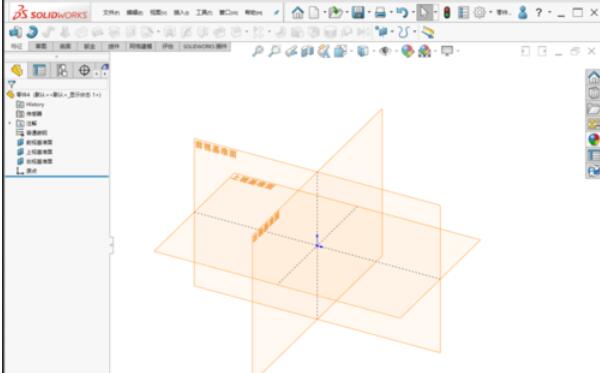Image resolution: width=600 pixels, height=373 pixels.
Task: Click Edit Appearance color ball icon
Action: click(x=408, y=51)
